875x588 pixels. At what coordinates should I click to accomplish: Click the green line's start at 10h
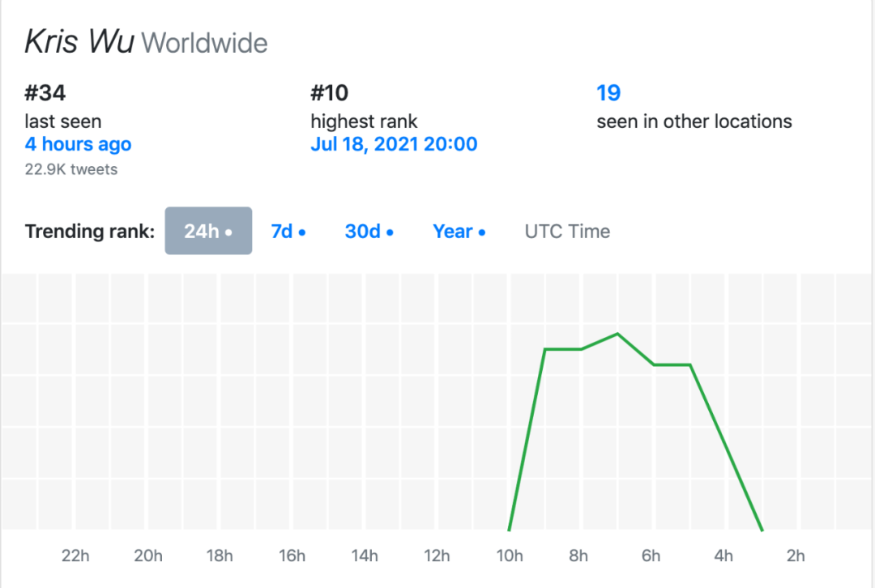510,530
